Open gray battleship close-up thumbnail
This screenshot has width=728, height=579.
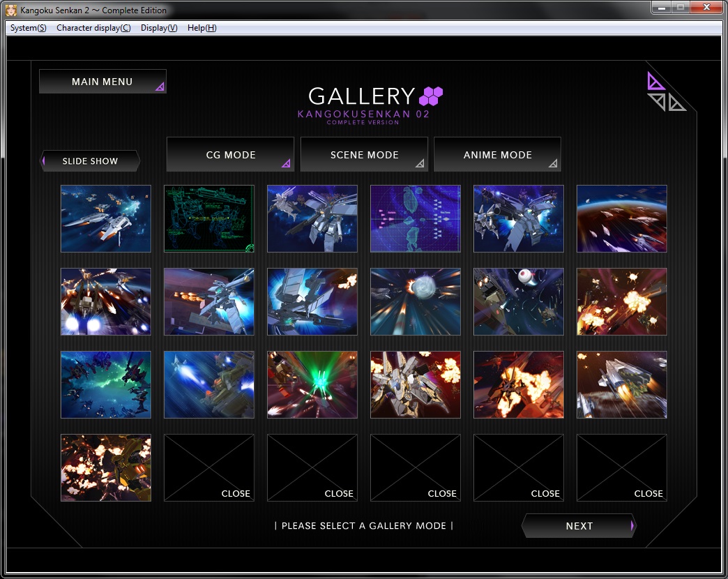(x=312, y=301)
